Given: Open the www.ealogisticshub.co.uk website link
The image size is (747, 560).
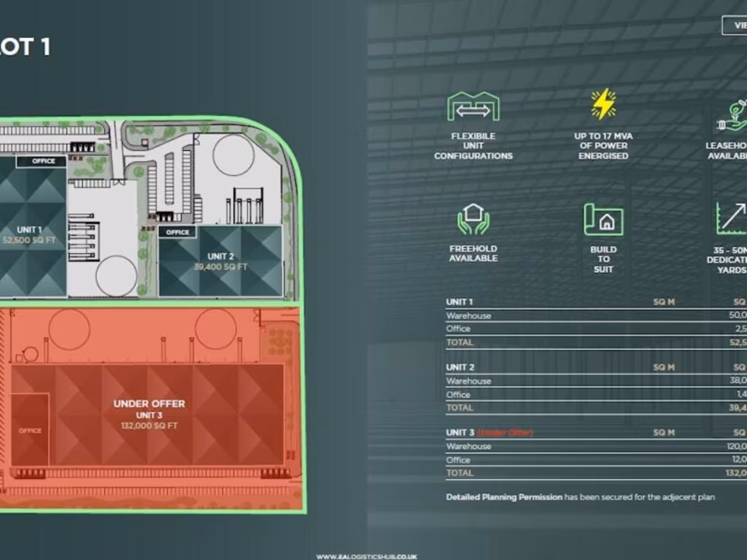Looking at the screenshot, I should tap(366, 556).
